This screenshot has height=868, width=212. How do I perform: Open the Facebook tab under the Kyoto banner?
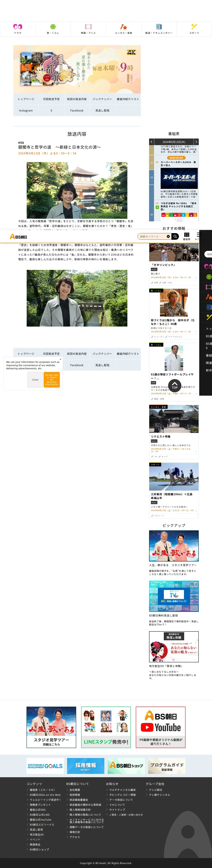tap(77, 111)
